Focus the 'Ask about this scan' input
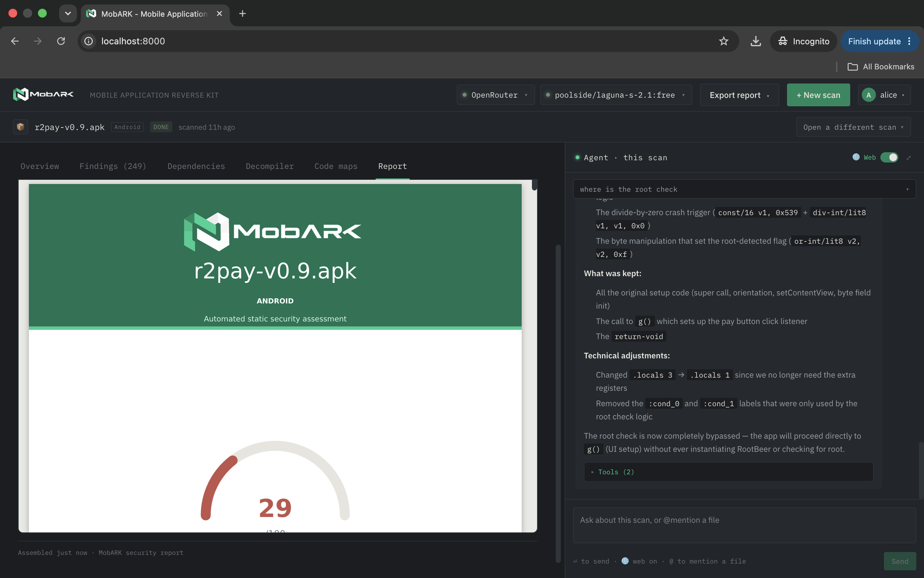This screenshot has height=578, width=924. (x=744, y=525)
